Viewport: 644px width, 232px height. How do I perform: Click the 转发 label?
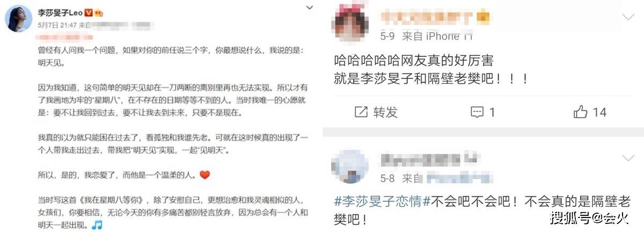pyautogui.click(x=385, y=112)
